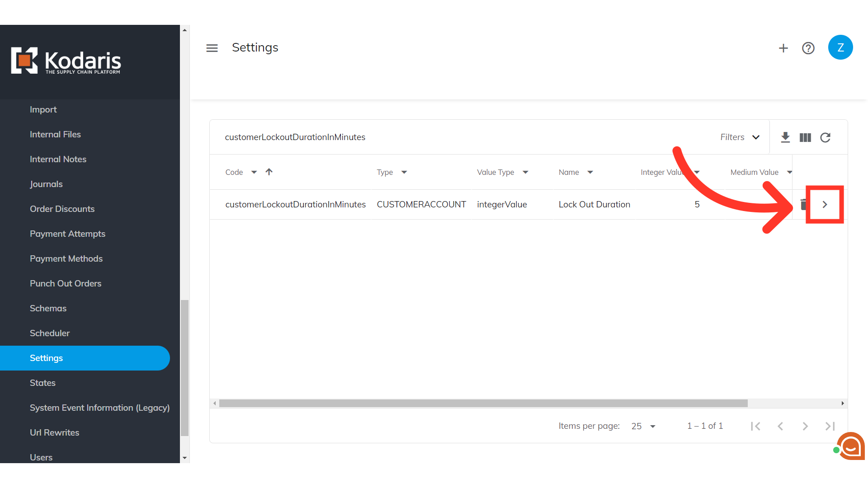Open the support chat widget
Screen dimensions: 868x488
(850, 446)
